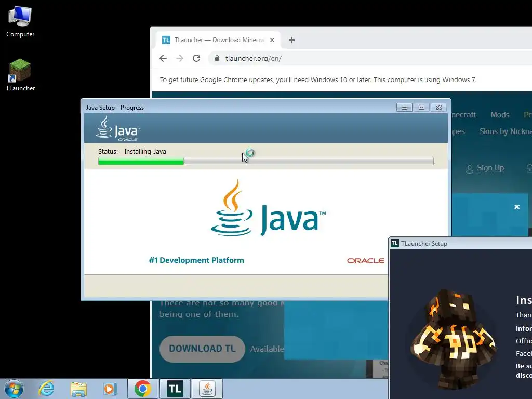Open Skins by Nickname menu on site
The height and width of the screenshot is (399, 532).
pyautogui.click(x=505, y=131)
